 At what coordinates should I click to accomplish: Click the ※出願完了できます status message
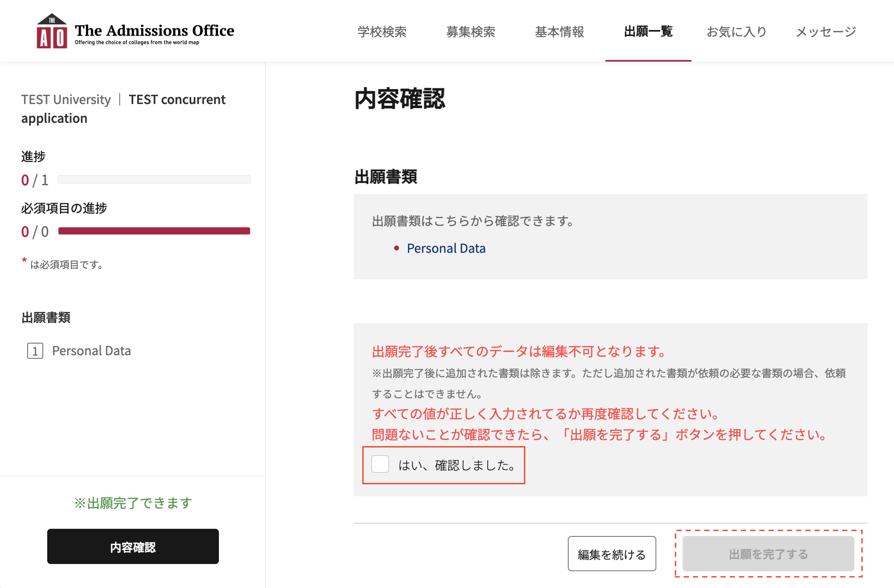133,503
